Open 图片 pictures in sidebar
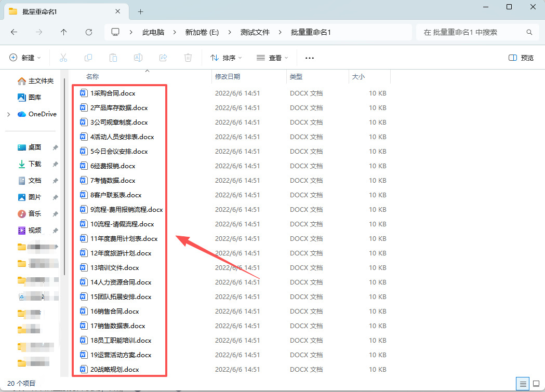 pos(29,197)
